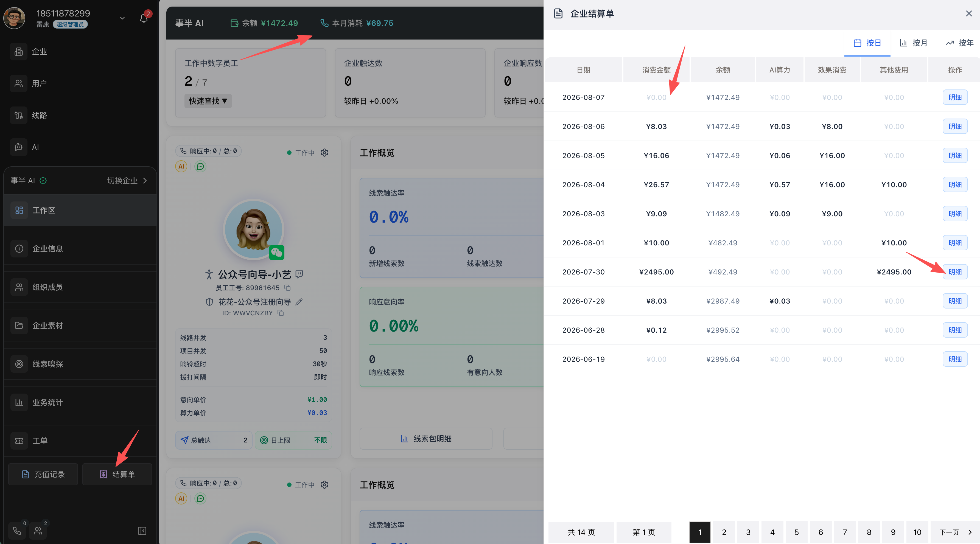Click the 总触达 button

point(214,440)
